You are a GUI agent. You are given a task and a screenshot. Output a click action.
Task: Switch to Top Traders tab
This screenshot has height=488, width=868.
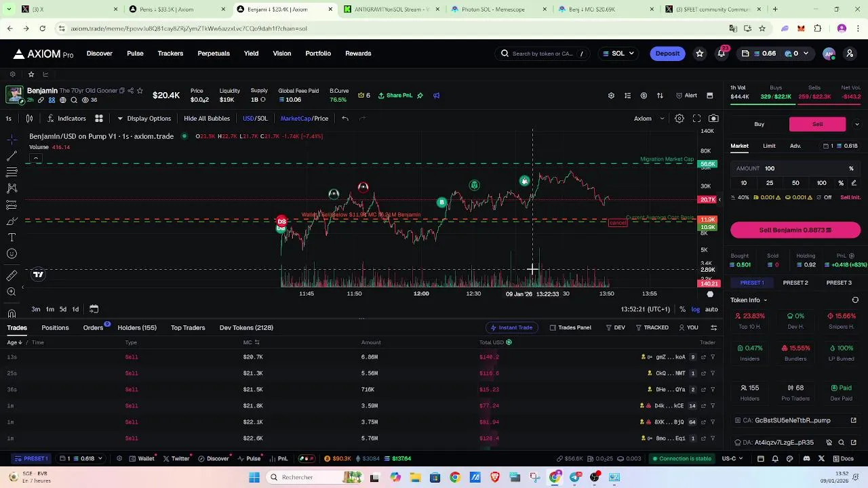[x=188, y=328]
